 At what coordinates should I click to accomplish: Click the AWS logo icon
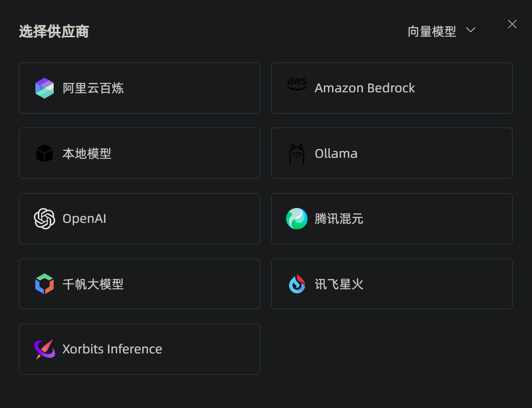pyautogui.click(x=297, y=84)
